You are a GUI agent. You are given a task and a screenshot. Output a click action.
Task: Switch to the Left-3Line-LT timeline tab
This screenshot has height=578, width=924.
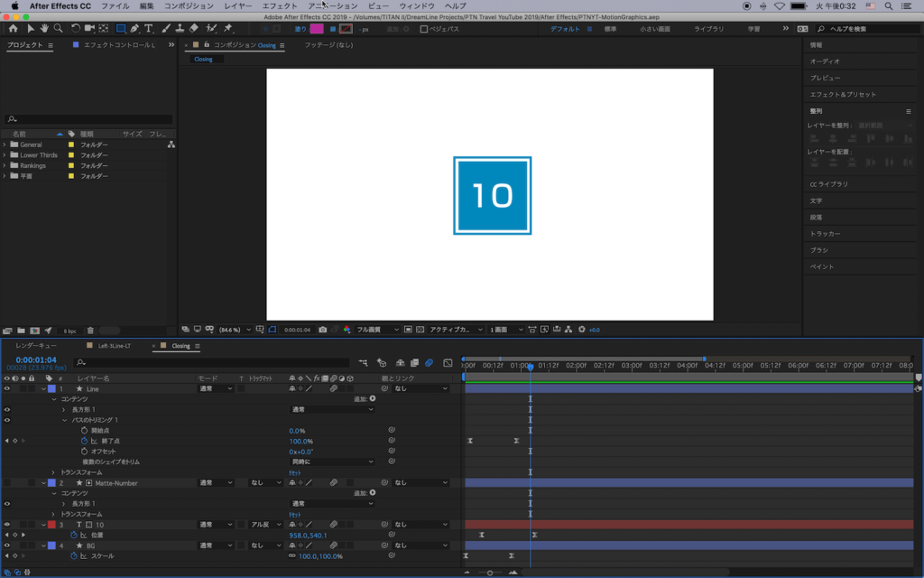click(113, 346)
